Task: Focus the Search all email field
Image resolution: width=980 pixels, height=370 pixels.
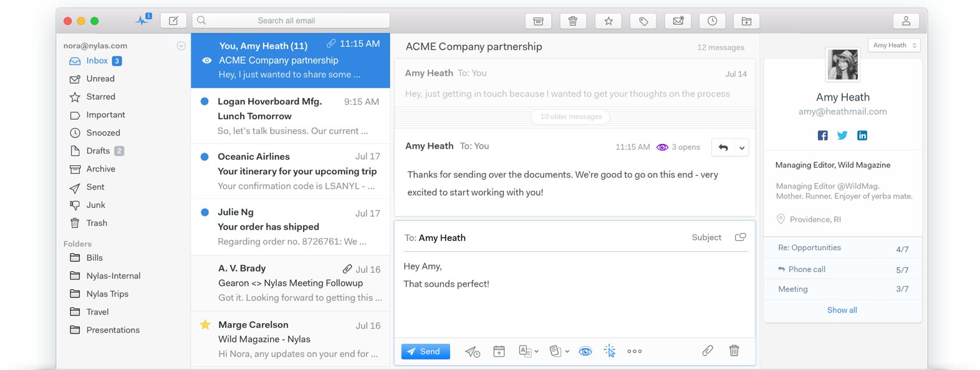Action: click(x=291, y=21)
